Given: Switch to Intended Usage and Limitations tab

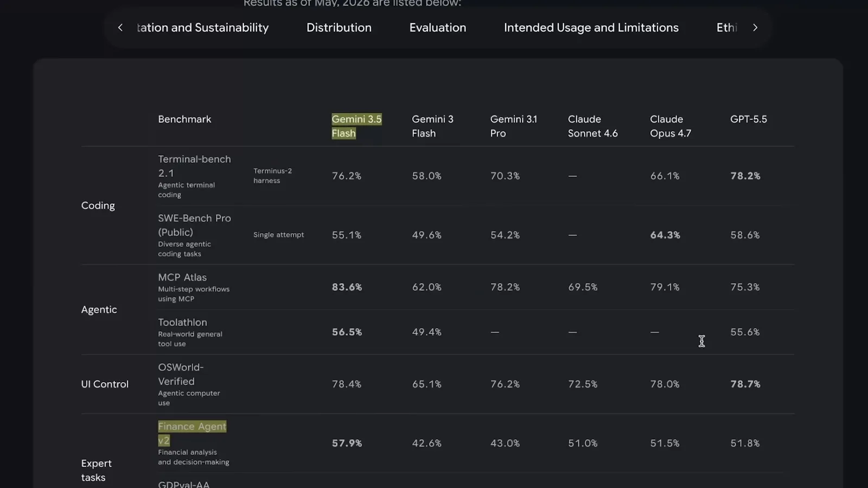Looking at the screenshot, I should click(591, 28).
